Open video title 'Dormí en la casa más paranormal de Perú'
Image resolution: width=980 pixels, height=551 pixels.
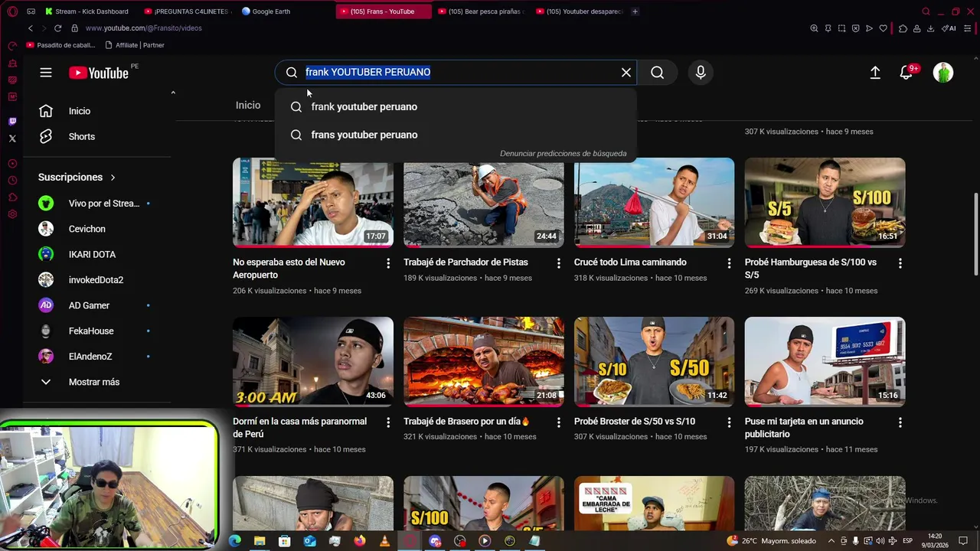click(x=300, y=428)
